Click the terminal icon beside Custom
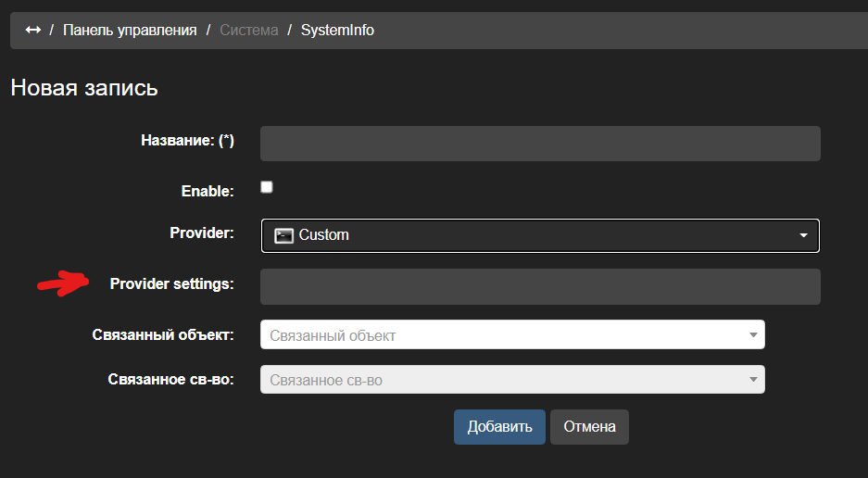This screenshot has width=868, height=478. coord(284,235)
